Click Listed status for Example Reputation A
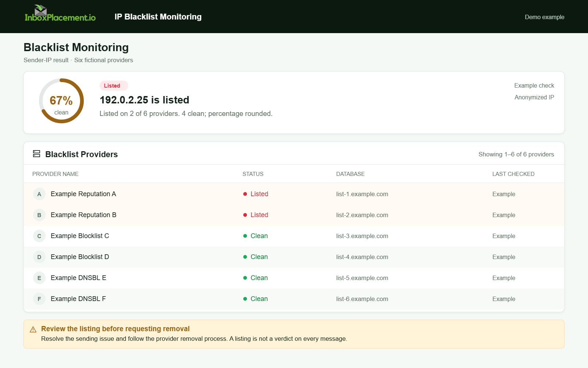Image resolution: width=588 pixels, height=368 pixels. click(x=256, y=194)
